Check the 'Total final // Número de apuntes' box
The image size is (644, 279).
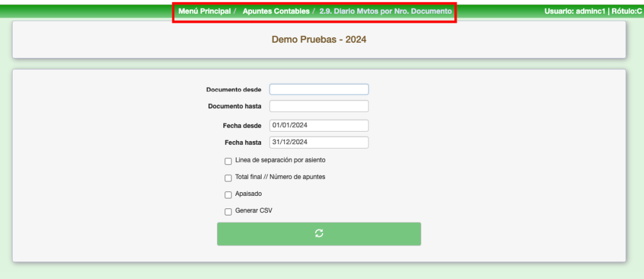228,178
